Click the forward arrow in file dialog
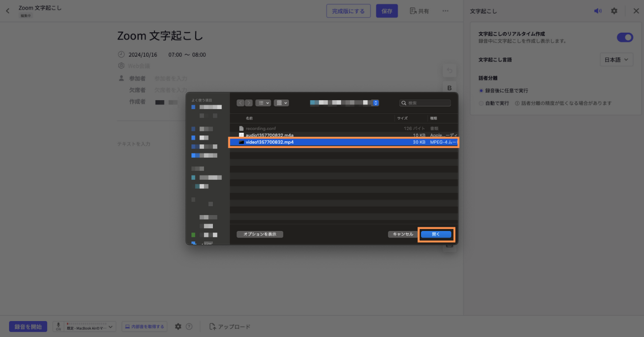This screenshot has width=644, height=337. coord(249,103)
